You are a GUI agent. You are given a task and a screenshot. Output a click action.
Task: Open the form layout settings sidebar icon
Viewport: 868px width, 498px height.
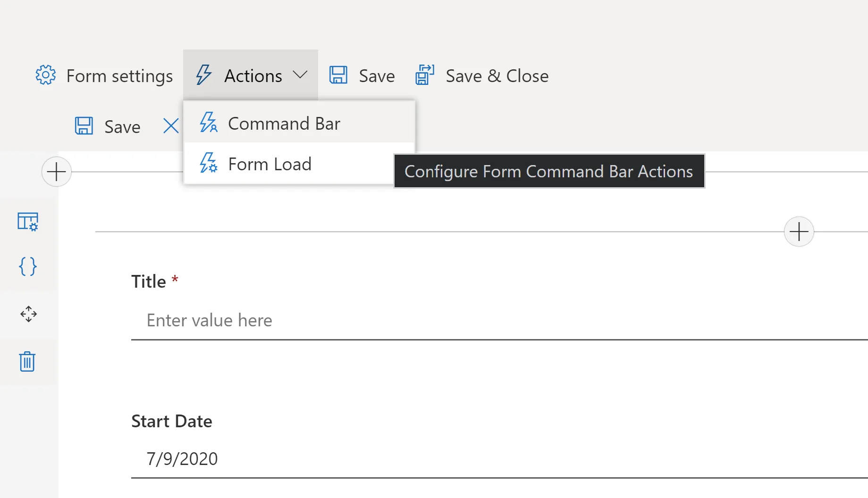click(x=28, y=221)
